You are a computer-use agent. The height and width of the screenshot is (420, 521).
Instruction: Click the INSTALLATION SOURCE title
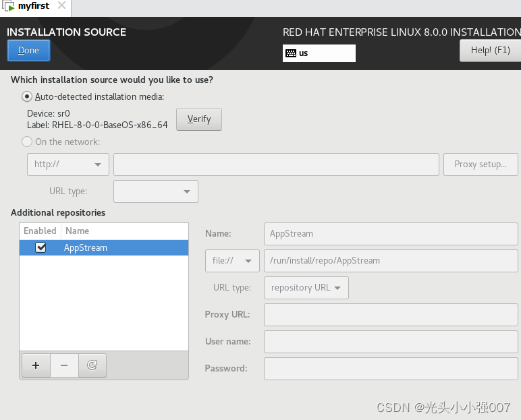pyautogui.click(x=66, y=32)
